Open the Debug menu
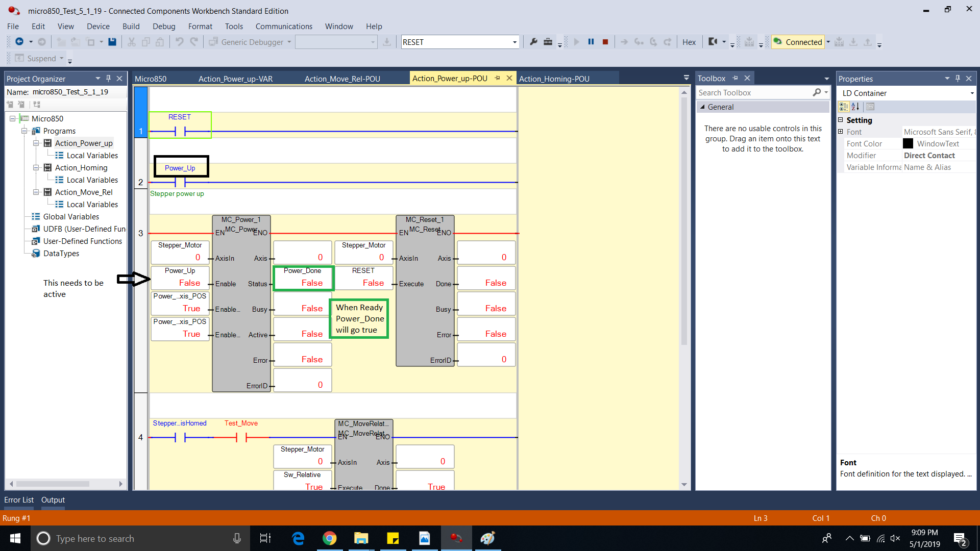 (x=164, y=27)
